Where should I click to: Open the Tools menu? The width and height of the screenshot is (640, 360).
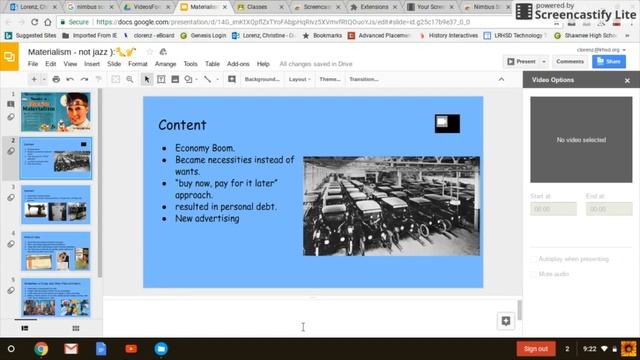190,64
